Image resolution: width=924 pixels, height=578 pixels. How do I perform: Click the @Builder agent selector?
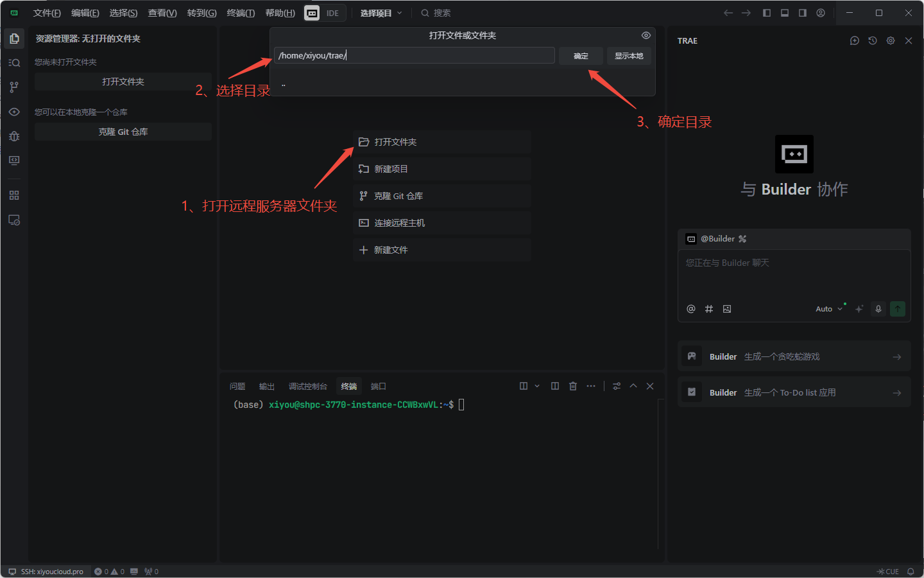pyautogui.click(x=716, y=239)
